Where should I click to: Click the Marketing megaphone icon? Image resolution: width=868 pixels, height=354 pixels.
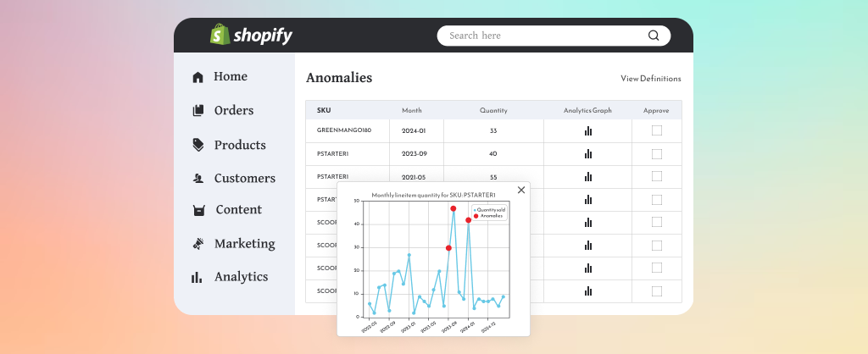[x=198, y=244]
